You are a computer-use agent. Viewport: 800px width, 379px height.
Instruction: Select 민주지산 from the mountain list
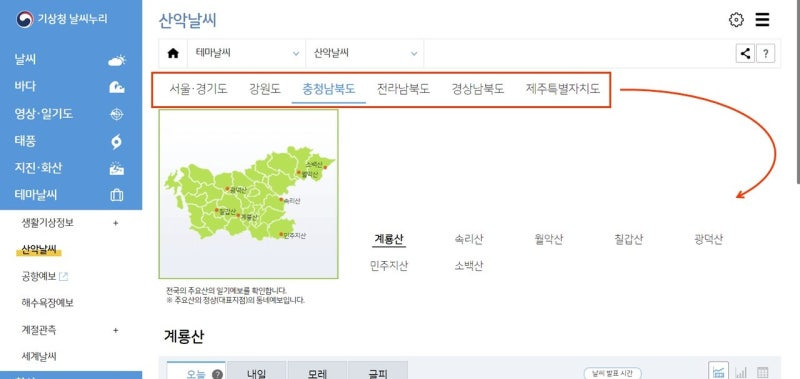click(x=389, y=266)
